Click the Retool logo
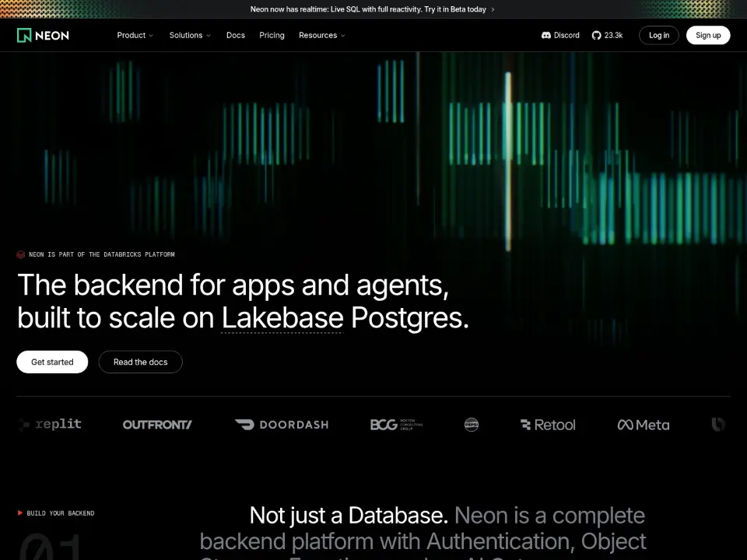Viewport: 747px width, 560px height. pos(548,425)
